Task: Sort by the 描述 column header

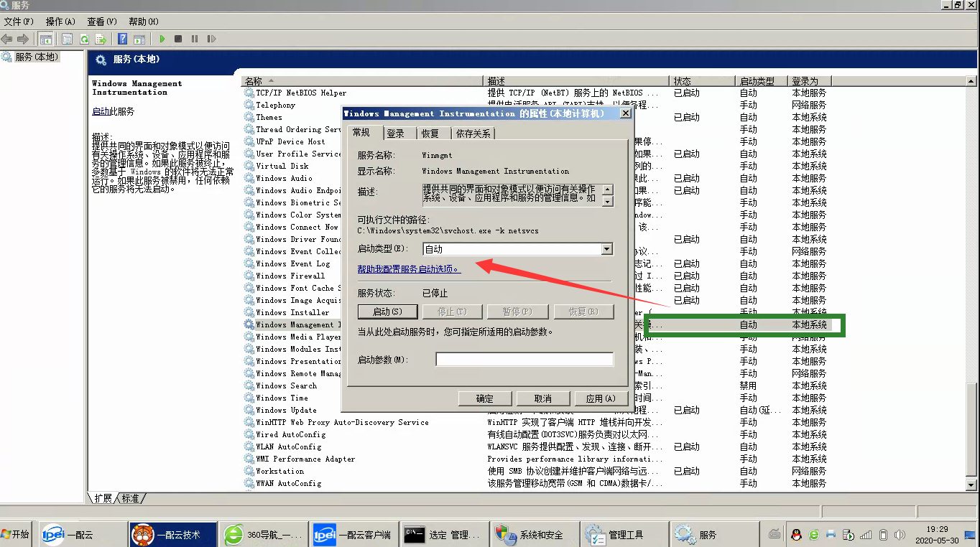Action: point(577,81)
